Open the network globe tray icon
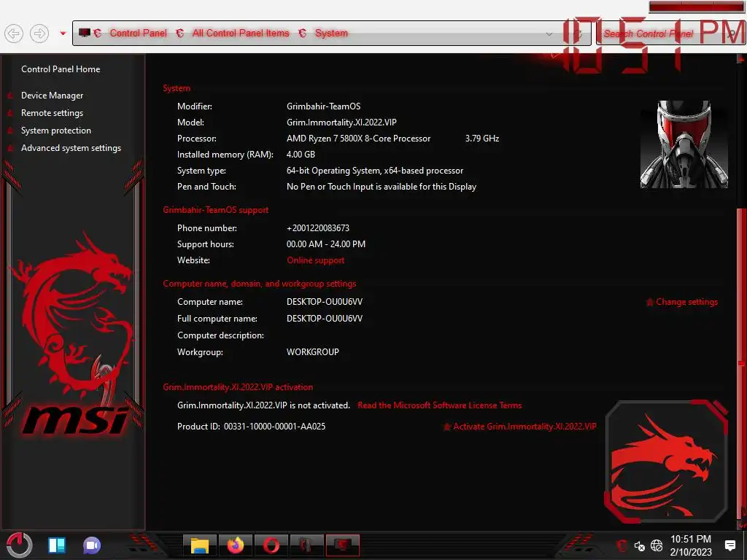This screenshot has height=560, width=747. click(x=657, y=545)
